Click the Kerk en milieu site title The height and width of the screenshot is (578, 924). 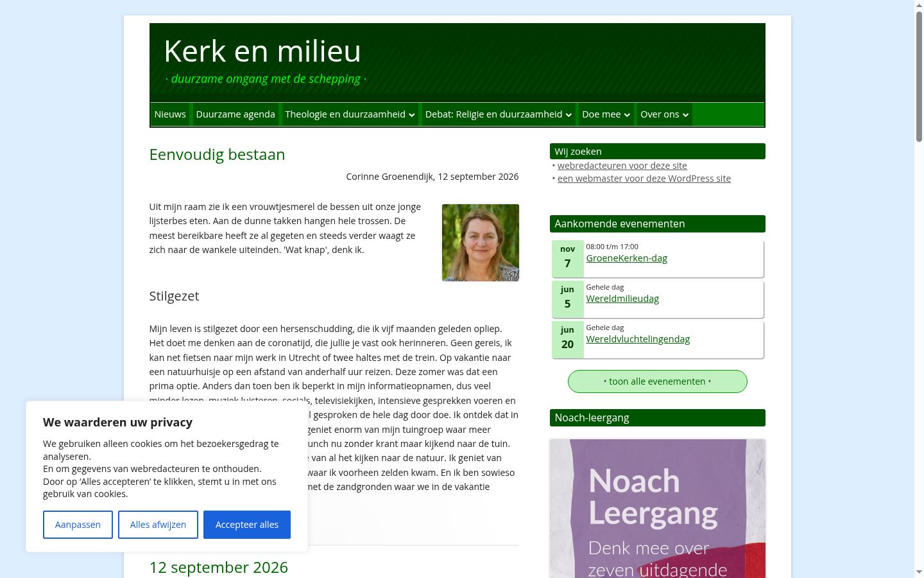tap(262, 51)
